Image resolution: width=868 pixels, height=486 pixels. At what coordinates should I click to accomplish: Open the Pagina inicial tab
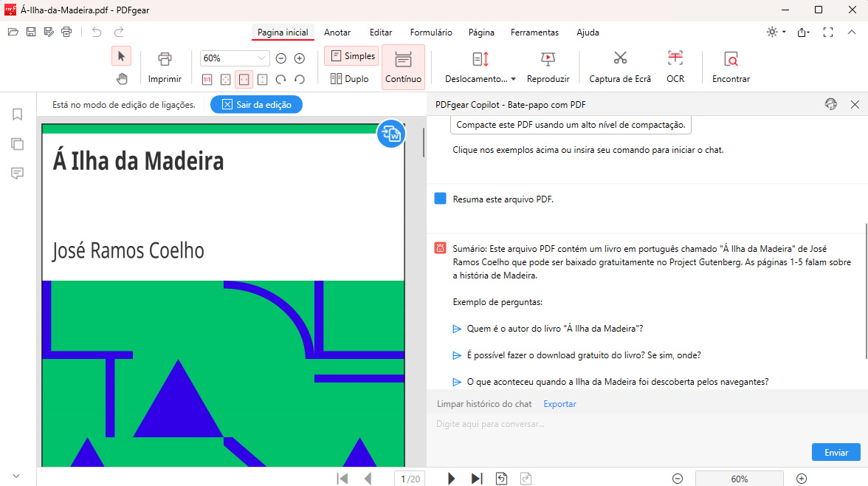coord(283,32)
